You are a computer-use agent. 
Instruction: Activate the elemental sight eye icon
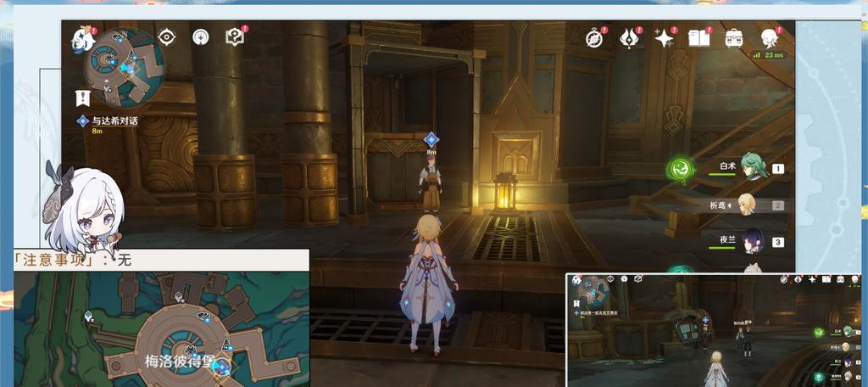click(x=167, y=37)
